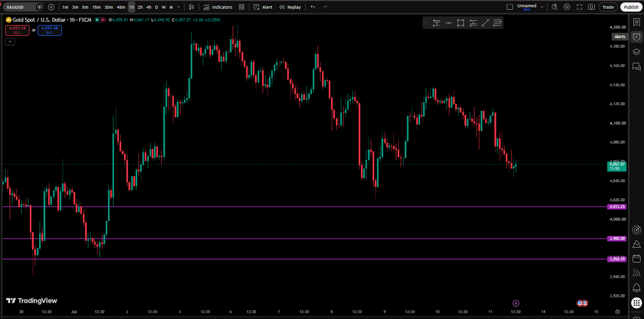The image size is (644, 319).
Task: Switch chart to 45m timeframe
Action: click(121, 7)
